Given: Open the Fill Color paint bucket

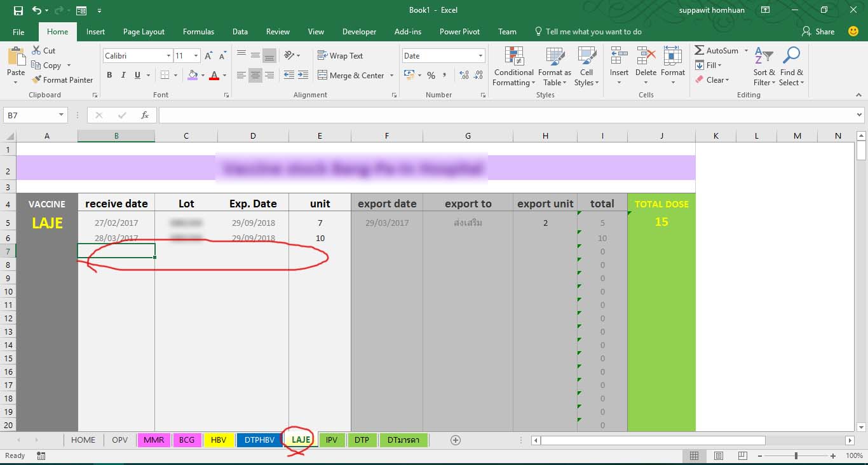Looking at the screenshot, I should (193, 75).
